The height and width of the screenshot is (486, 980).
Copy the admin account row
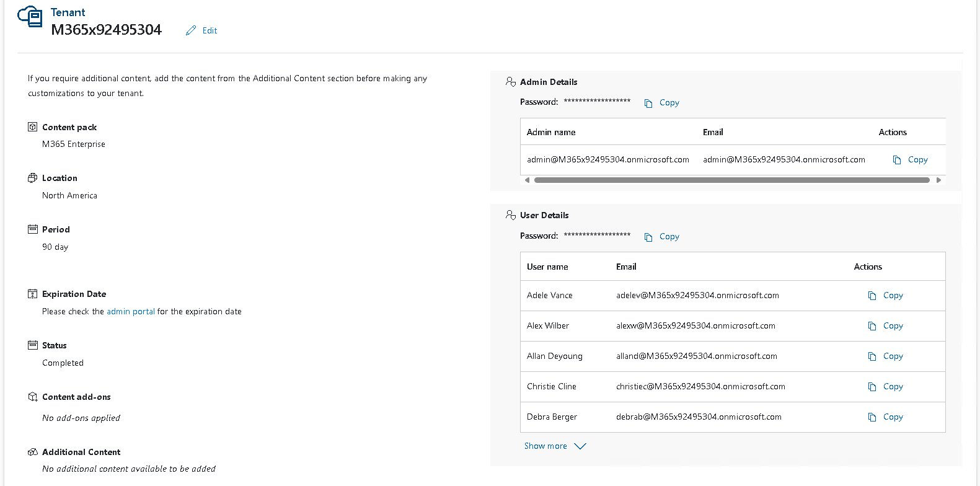point(918,159)
